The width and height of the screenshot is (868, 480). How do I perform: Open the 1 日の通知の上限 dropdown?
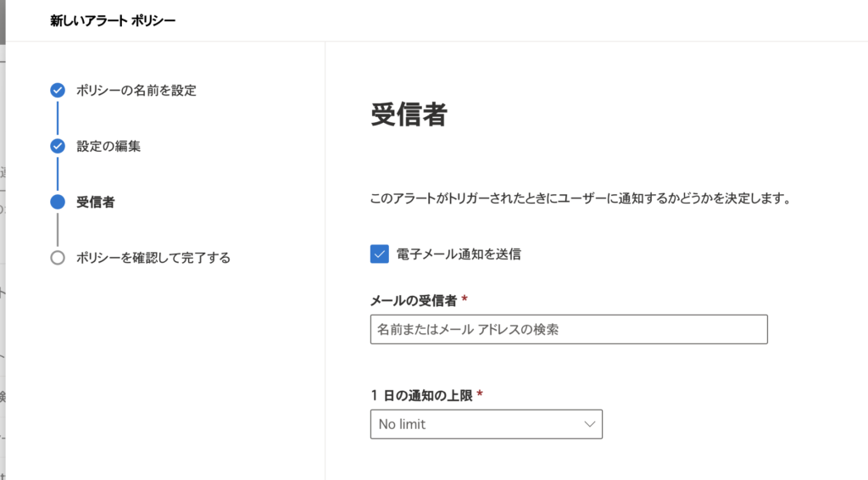(x=486, y=424)
